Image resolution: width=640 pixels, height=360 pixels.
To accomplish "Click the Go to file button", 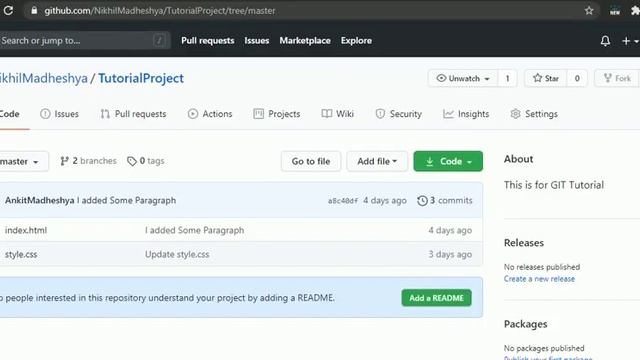I will [311, 161].
